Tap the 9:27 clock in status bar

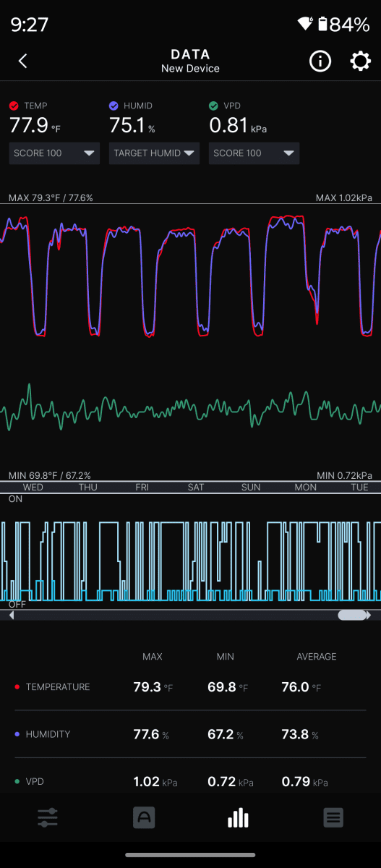(30, 25)
